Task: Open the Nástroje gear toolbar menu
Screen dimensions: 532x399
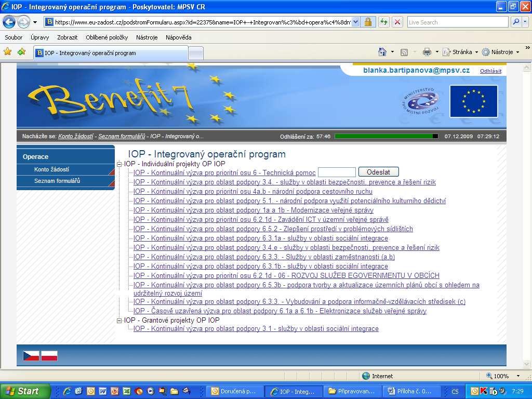Action: pyautogui.click(x=501, y=52)
